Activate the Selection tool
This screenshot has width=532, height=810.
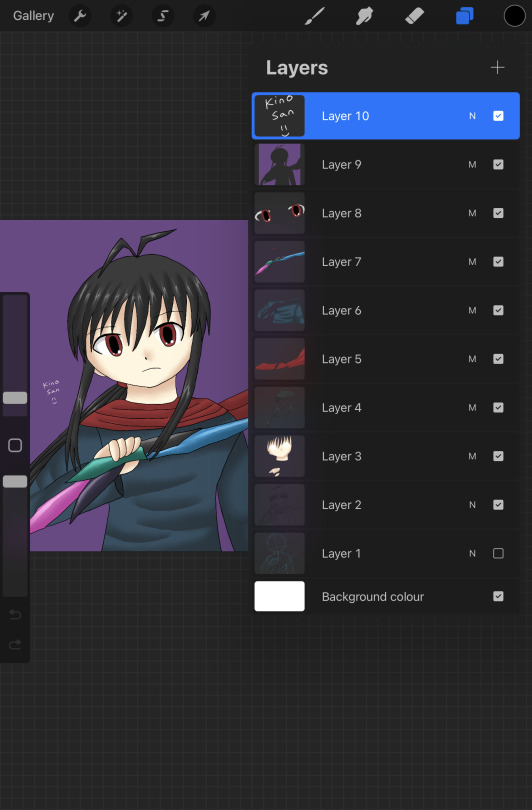tap(163, 16)
